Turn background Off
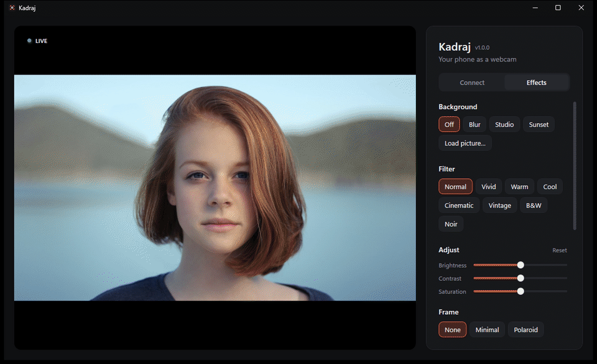This screenshot has height=364, width=597. pyautogui.click(x=449, y=124)
